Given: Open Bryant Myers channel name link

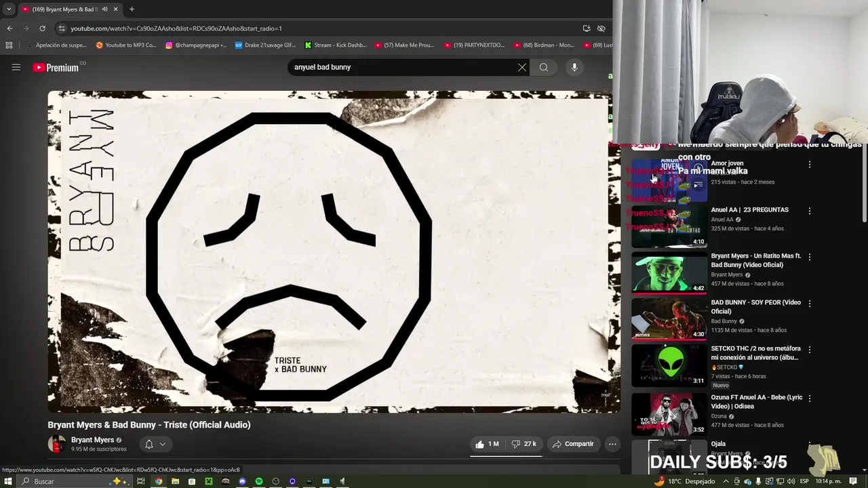Looking at the screenshot, I should (x=92, y=440).
